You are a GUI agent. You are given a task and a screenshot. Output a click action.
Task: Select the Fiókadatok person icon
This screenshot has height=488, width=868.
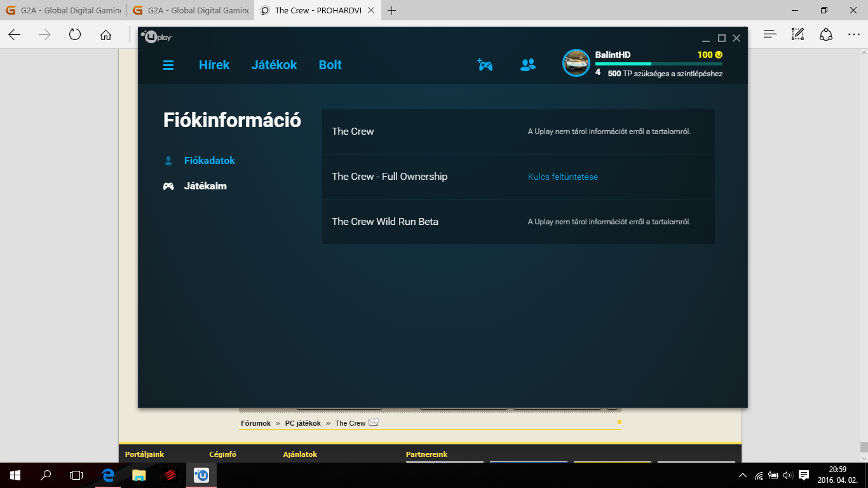click(x=168, y=161)
